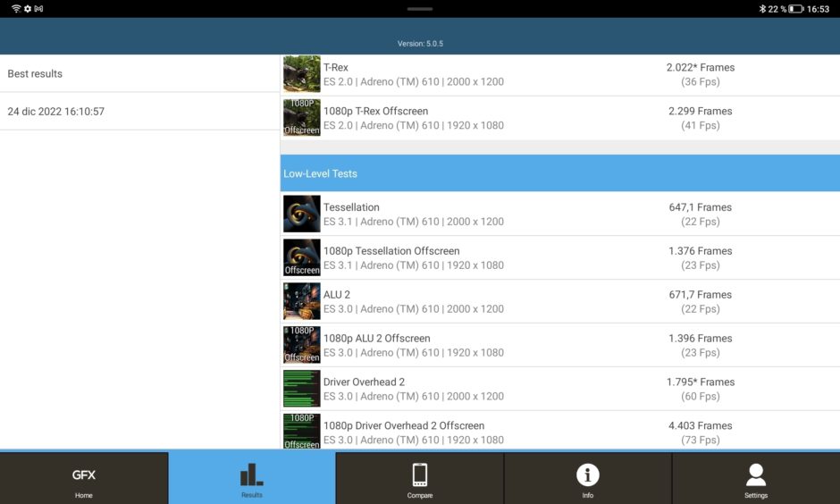
Task: Tap the battery status icon
Action: click(795, 9)
